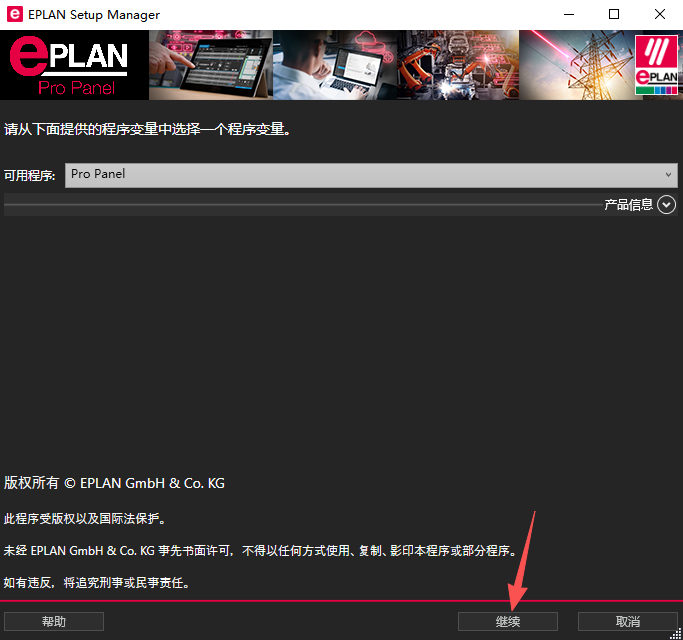Click the EPLAN Pro Panel logo banner

[x=74, y=65]
